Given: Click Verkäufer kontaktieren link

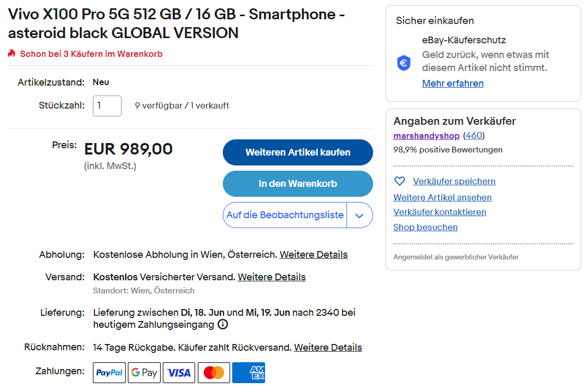Looking at the screenshot, I should tap(440, 212).
